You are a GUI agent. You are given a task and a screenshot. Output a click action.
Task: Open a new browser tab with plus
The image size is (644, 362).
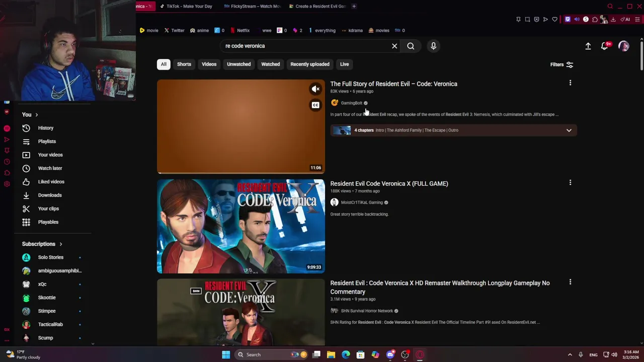[x=354, y=6]
